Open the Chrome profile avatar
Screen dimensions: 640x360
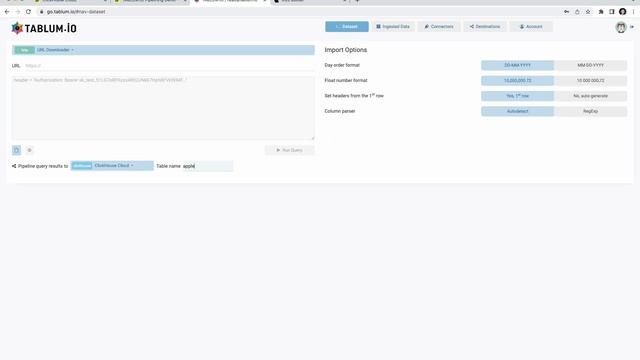(x=622, y=12)
